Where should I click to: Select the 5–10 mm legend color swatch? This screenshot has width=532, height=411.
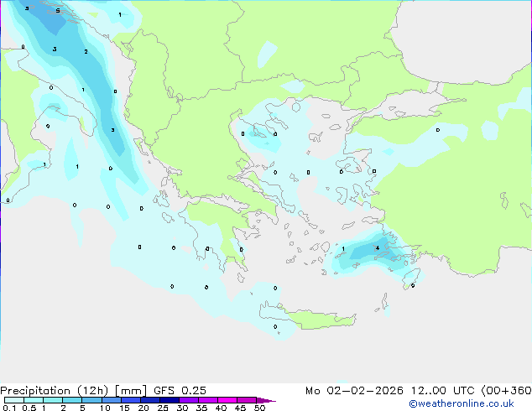(x=91, y=400)
